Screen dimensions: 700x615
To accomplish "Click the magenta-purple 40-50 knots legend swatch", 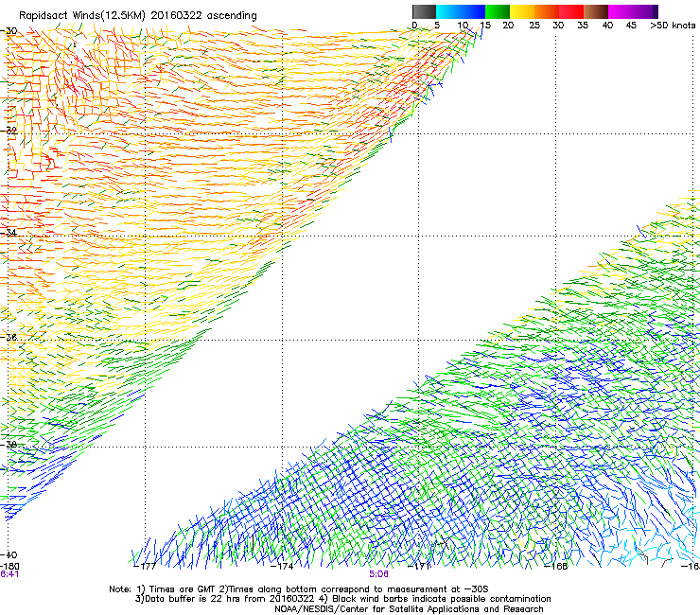I will (633, 11).
